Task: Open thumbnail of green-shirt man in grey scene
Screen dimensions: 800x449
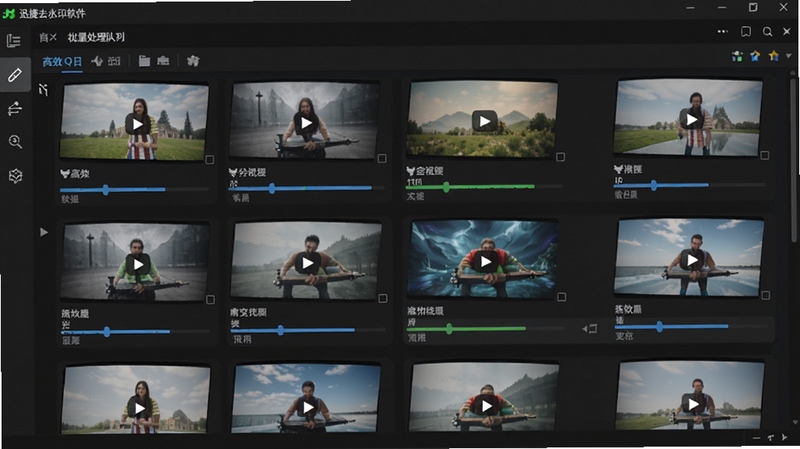Action: 135,261
